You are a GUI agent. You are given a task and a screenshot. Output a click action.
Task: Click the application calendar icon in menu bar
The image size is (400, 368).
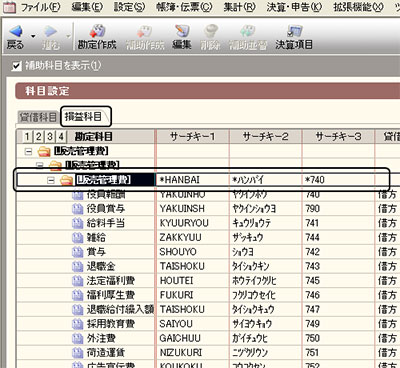click(x=9, y=7)
